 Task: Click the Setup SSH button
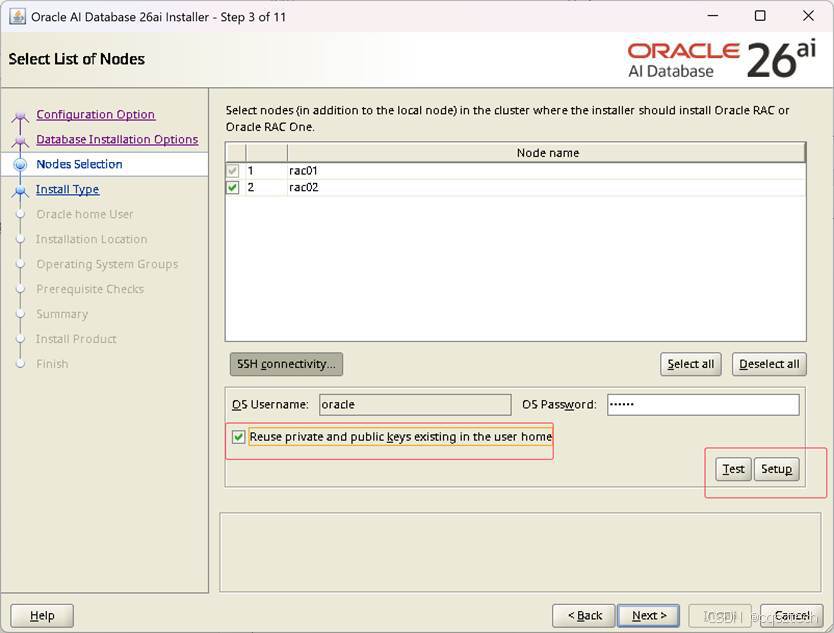click(777, 469)
